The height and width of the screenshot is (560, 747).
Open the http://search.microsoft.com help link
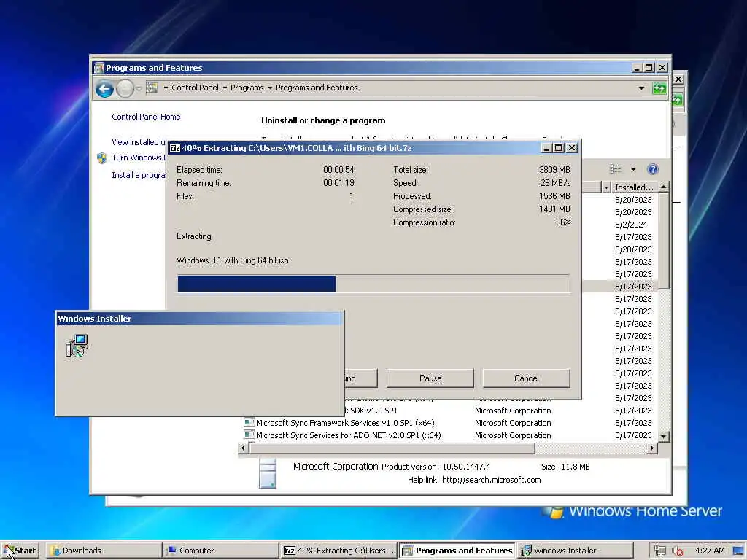[x=491, y=480]
